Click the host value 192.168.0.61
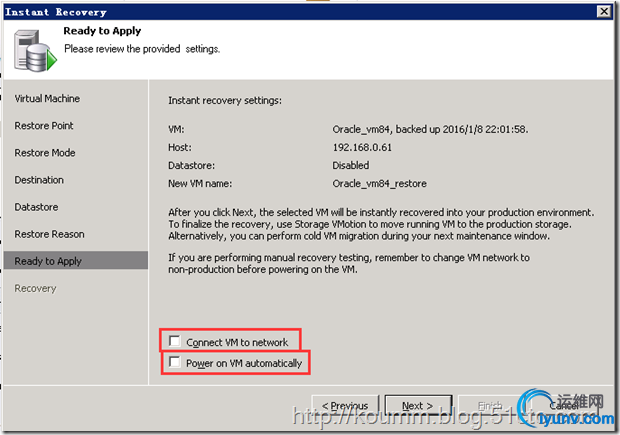 pos(362,148)
